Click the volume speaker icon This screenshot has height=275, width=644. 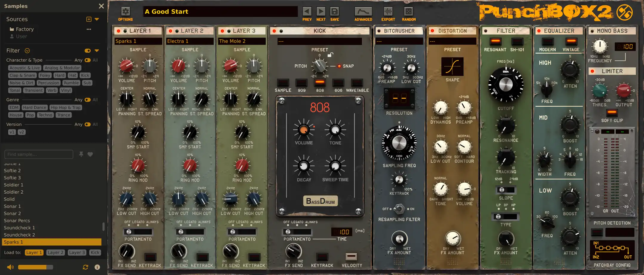(x=10, y=267)
